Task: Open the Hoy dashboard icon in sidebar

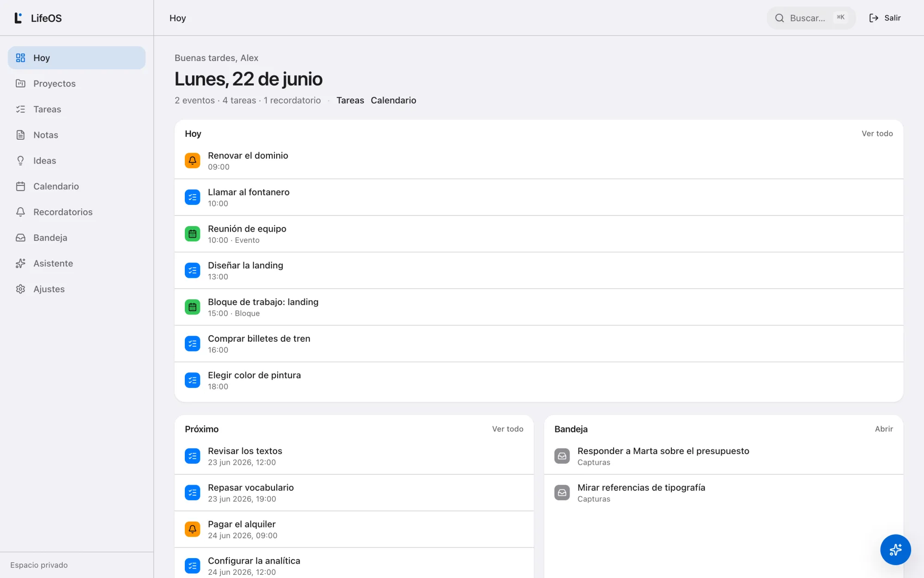Action: [x=20, y=58]
